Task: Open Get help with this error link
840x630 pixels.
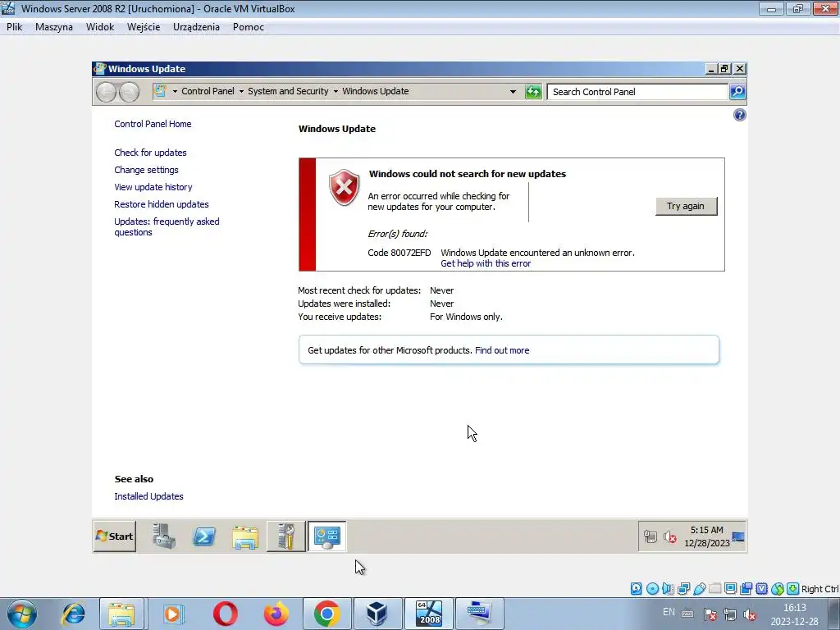Action: (486, 263)
